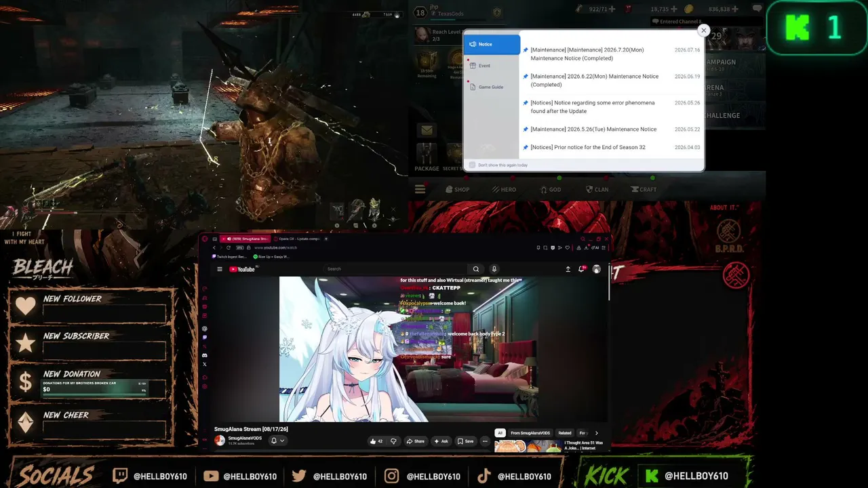Like the SmugAlana Stream video
This screenshot has height=488, width=868.
pos(376,441)
